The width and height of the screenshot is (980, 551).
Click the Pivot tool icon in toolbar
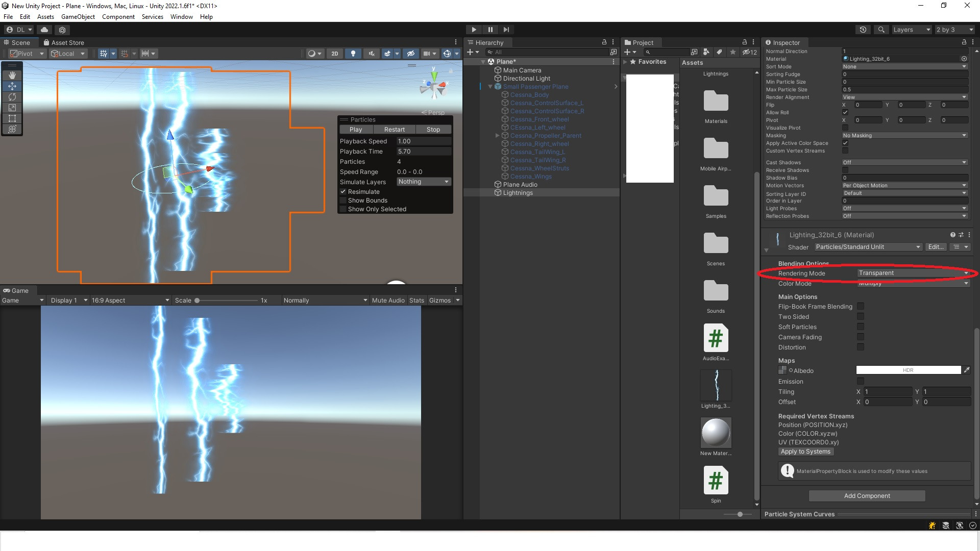(x=22, y=53)
